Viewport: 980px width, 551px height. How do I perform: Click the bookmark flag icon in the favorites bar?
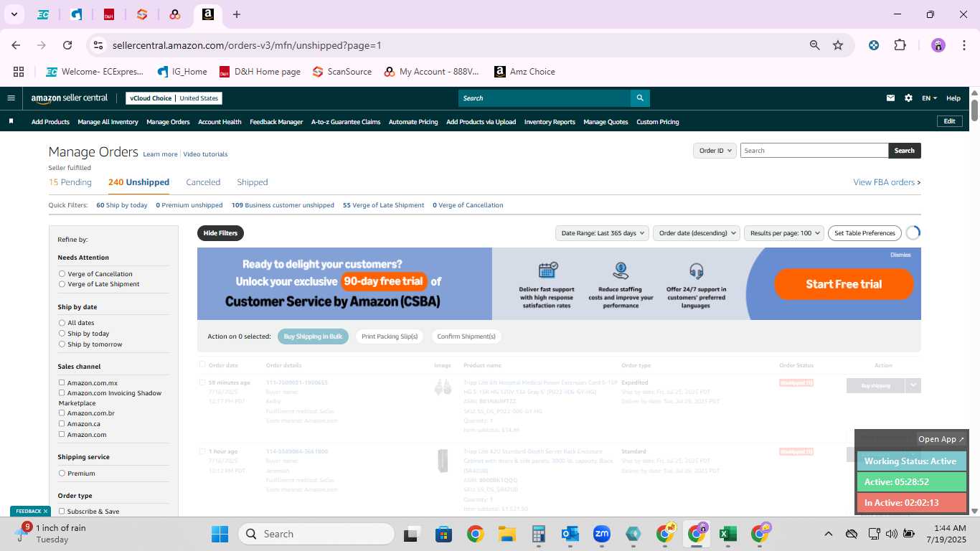pyautogui.click(x=11, y=122)
